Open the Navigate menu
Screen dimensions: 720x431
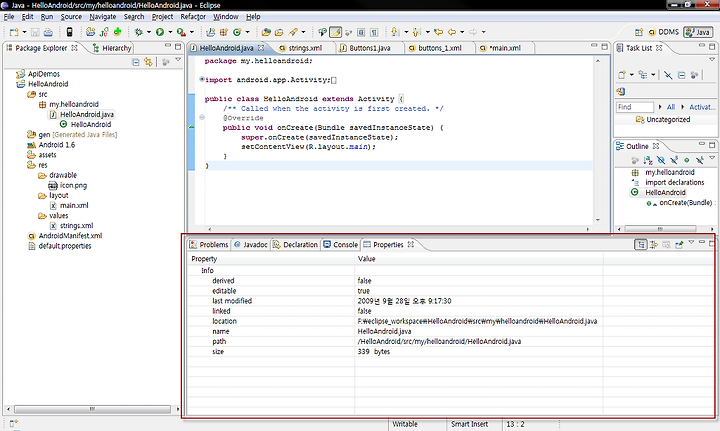pyautogui.click(x=102, y=17)
